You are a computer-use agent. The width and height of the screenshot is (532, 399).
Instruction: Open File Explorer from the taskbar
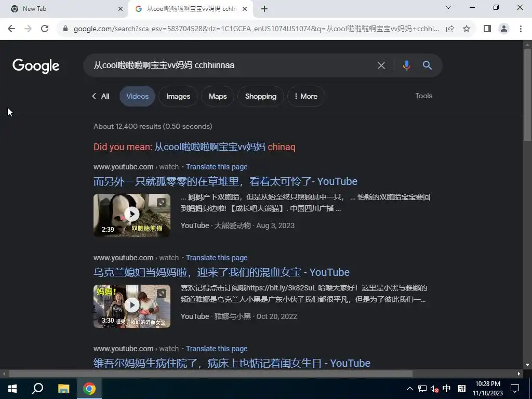click(x=63, y=389)
